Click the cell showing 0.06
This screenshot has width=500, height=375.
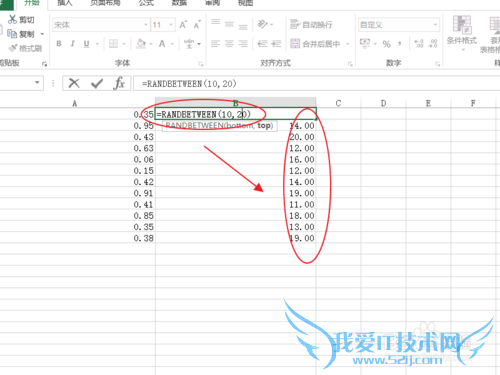[x=77, y=159]
